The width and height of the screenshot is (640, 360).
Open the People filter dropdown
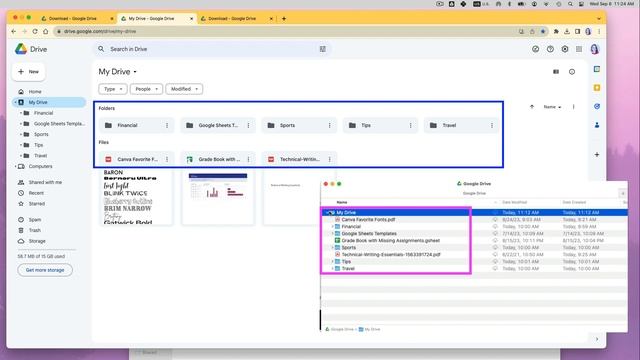146,89
